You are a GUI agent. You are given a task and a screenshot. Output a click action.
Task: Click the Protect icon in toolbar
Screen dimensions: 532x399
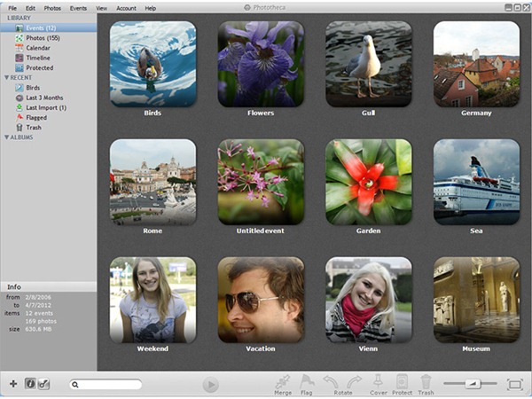[403, 381]
